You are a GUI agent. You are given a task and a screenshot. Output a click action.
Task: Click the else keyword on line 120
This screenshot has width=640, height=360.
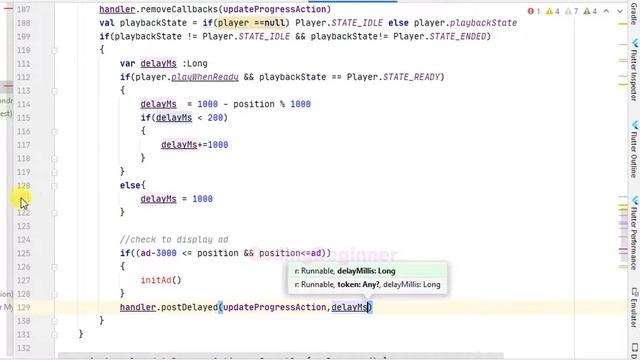click(x=130, y=185)
